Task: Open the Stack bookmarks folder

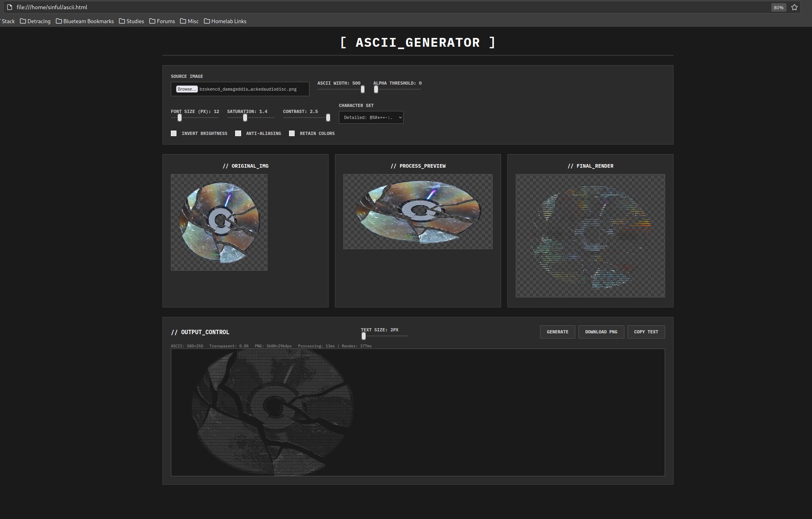Action: click(x=7, y=21)
